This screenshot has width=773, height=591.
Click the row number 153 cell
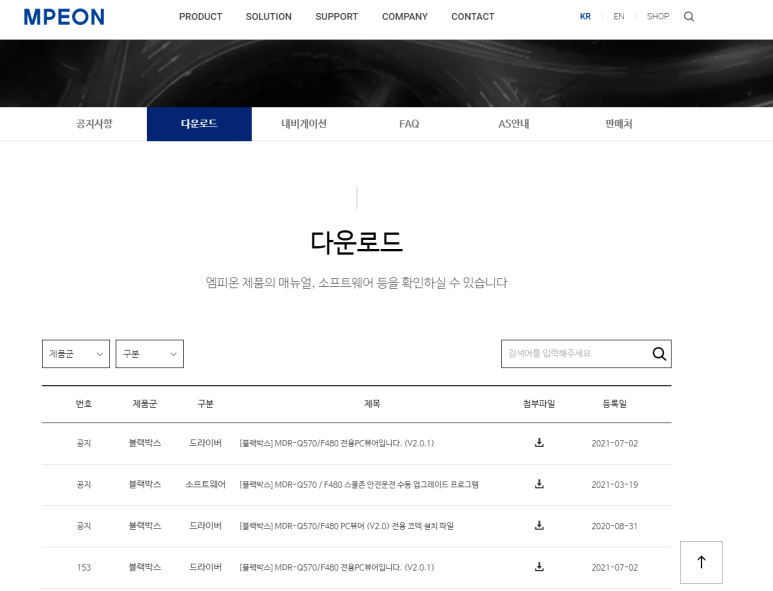coord(84,567)
